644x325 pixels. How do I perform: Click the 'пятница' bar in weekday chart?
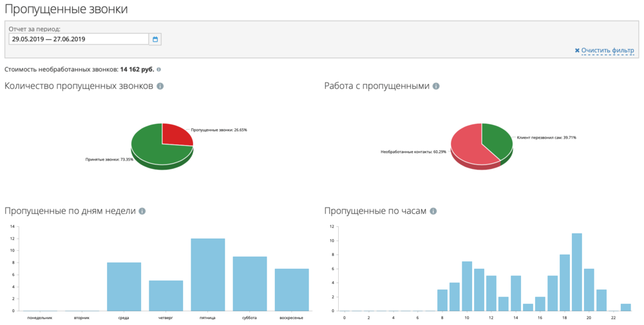[208, 275]
